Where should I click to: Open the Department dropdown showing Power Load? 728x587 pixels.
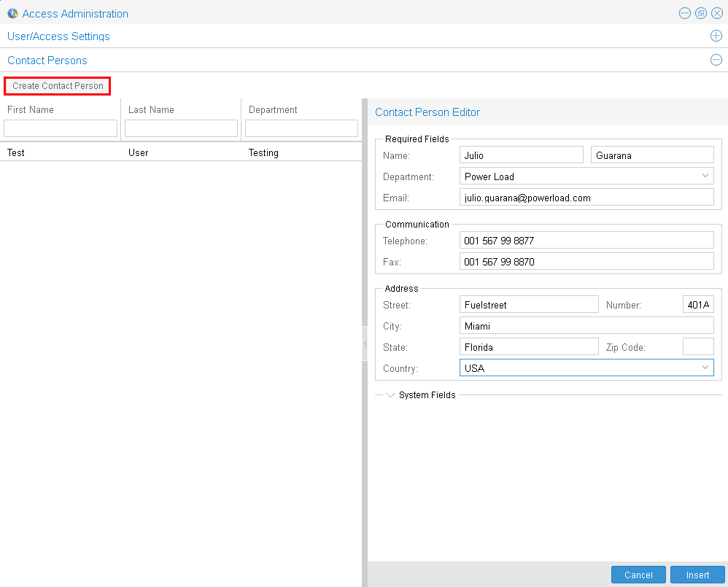[705, 176]
